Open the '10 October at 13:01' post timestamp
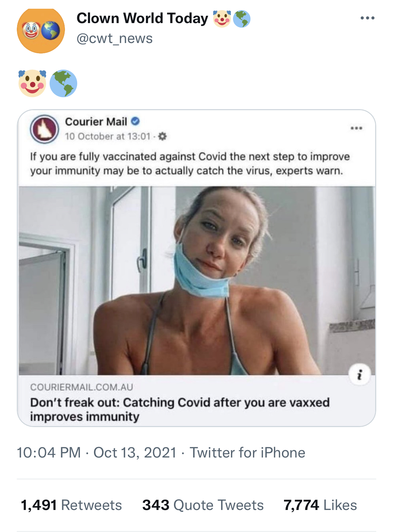This screenshot has height=532, width=393. pyautogui.click(x=108, y=136)
